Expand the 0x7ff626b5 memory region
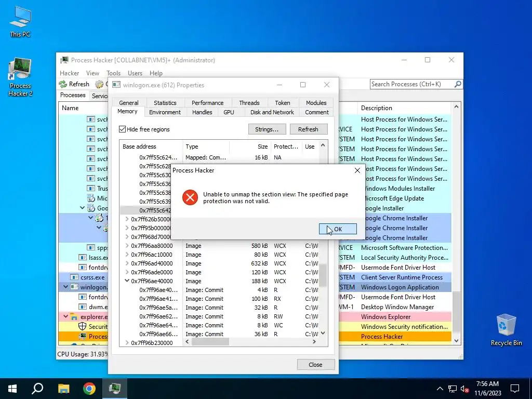Viewport: 532px width, 399px height. [x=127, y=219]
